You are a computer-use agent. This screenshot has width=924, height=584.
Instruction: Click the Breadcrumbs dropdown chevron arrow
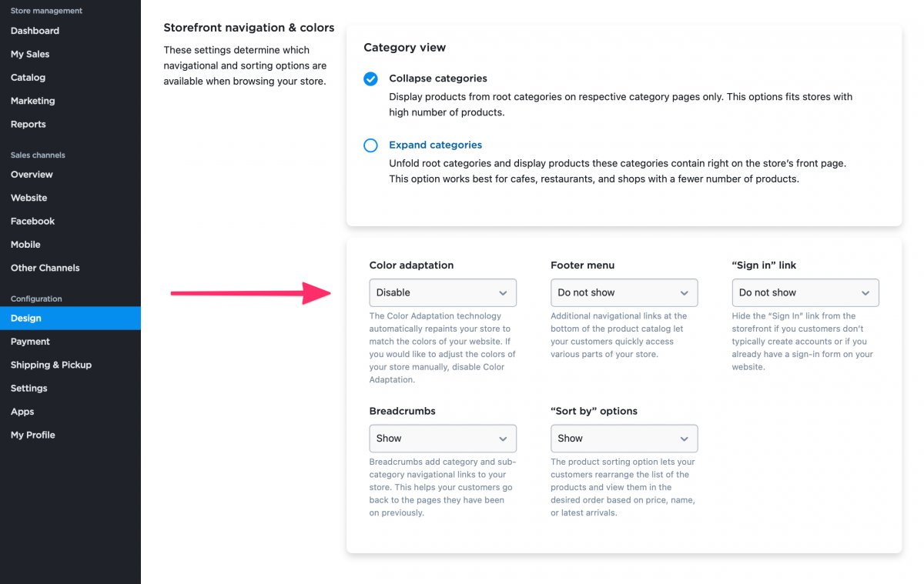pos(503,439)
